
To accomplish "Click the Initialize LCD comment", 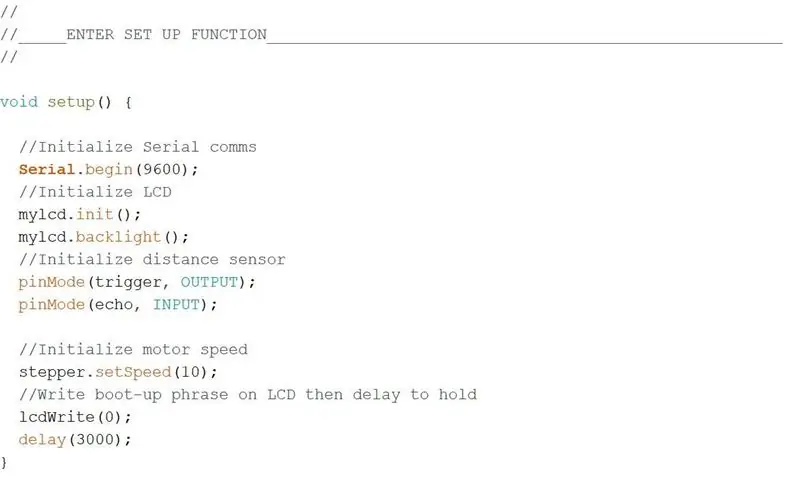I will click(95, 192).
